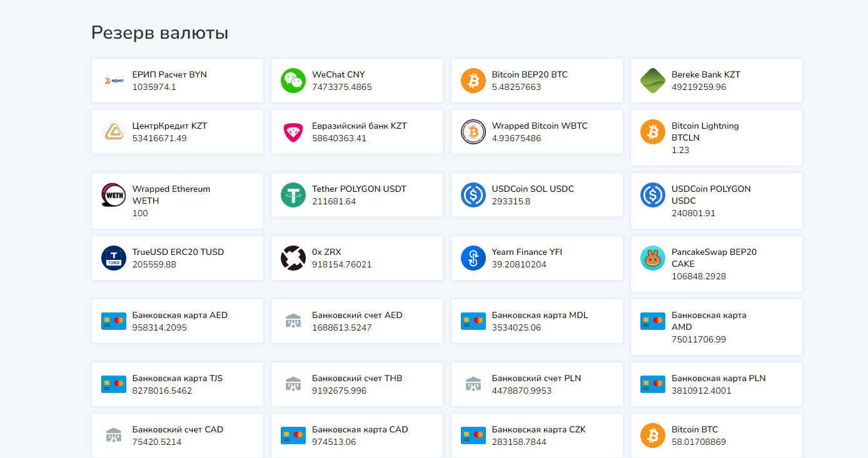This screenshot has width=868, height=458.
Task: Click the Bitcoin BTC orange icon
Action: [653, 436]
